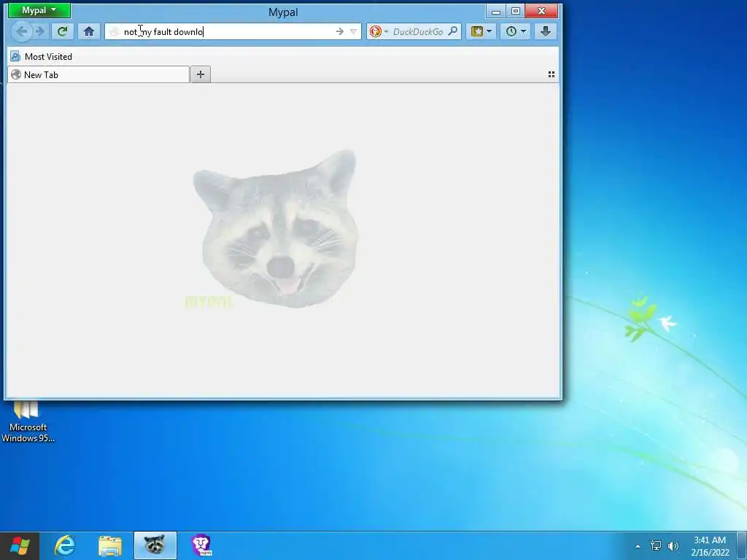The width and height of the screenshot is (747, 560).
Task: Reload the page with the refresh icon
Action: coord(62,31)
